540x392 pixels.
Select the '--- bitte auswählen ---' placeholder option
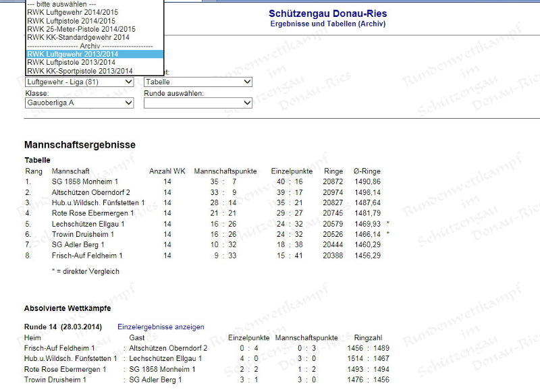pos(94,4)
